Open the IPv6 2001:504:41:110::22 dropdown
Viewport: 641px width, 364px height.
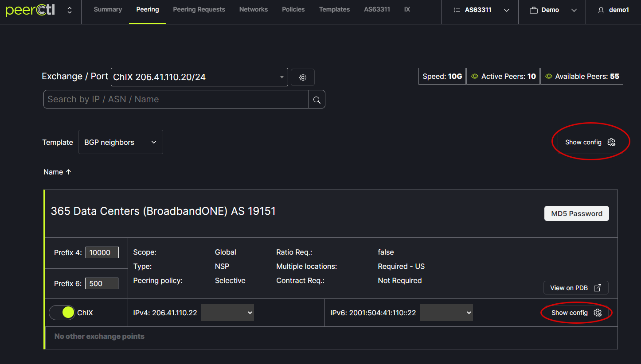446,313
